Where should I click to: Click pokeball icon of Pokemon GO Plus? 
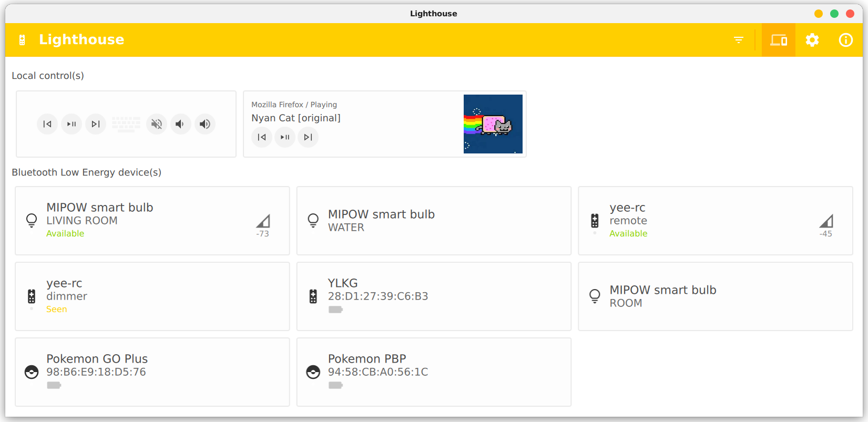pyautogui.click(x=32, y=372)
